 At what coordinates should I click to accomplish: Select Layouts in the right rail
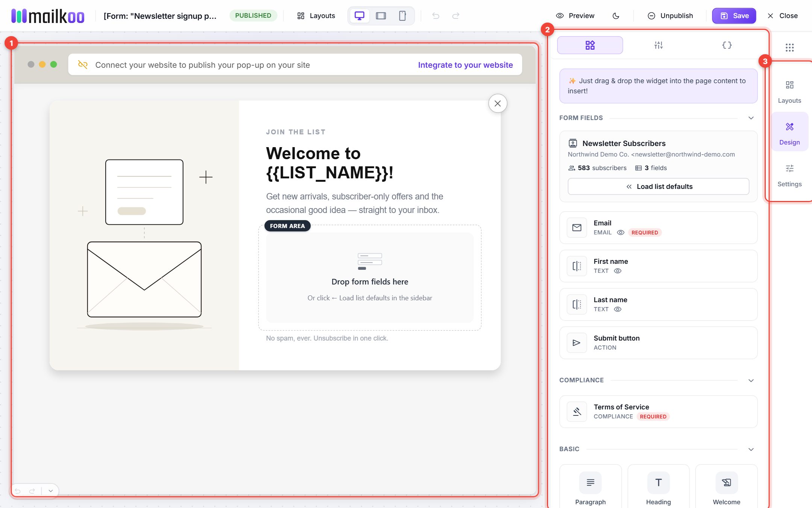point(789,92)
